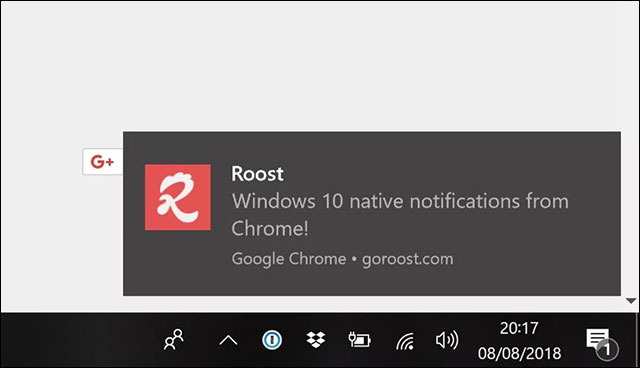
Task: Click the Google+ share button
Action: click(102, 162)
